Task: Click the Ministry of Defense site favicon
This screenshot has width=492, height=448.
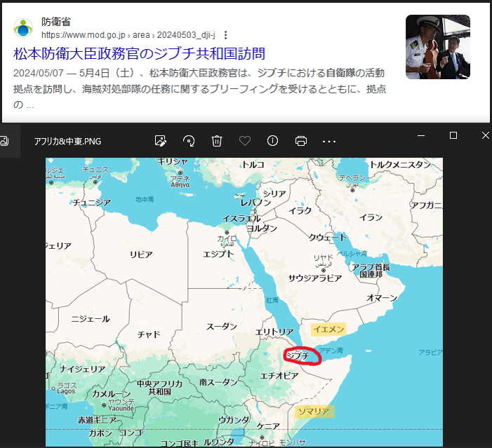Action: pos(23,28)
